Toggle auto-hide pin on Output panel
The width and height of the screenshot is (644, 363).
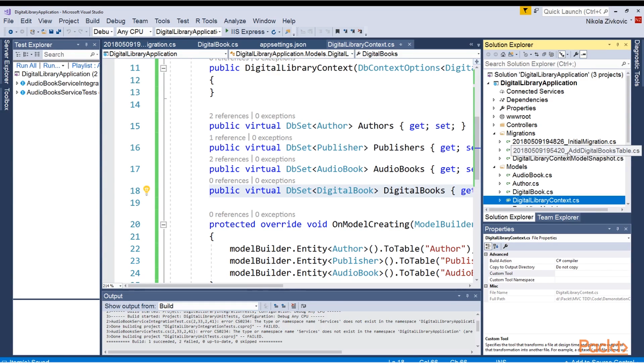pos(467,296)
